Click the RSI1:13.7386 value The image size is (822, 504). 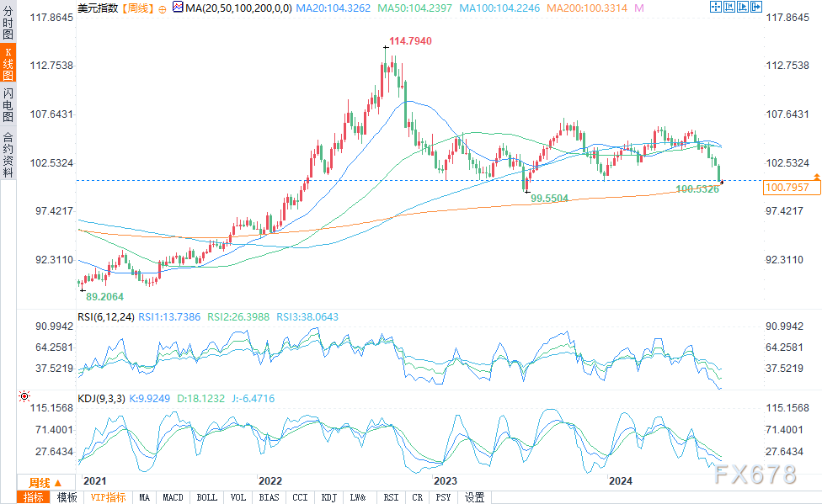click(169, 317)
